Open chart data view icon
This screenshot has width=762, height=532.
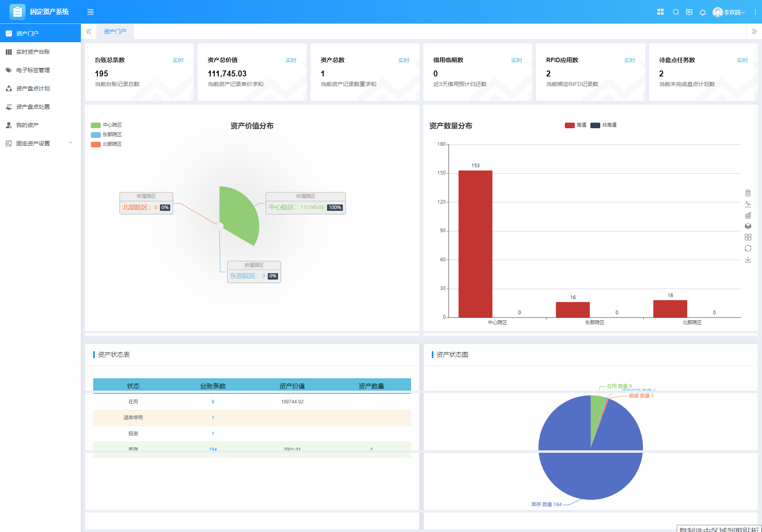(x=748, y=193)
